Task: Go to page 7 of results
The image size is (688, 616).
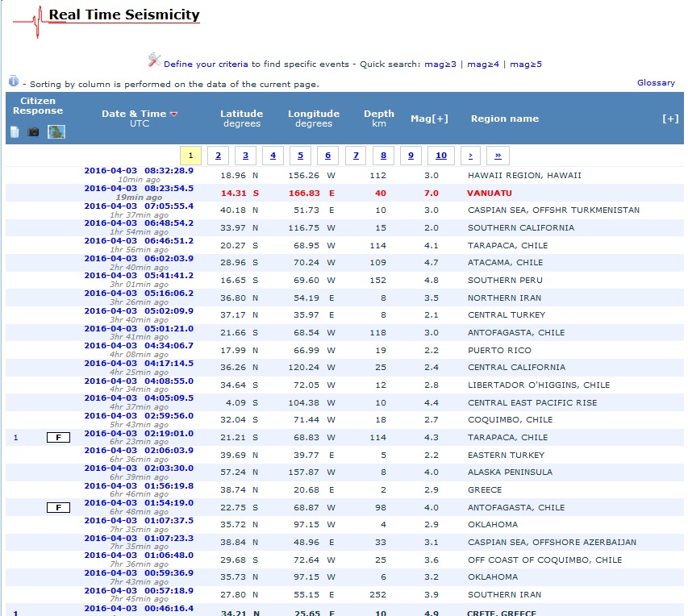Action: 356,156
